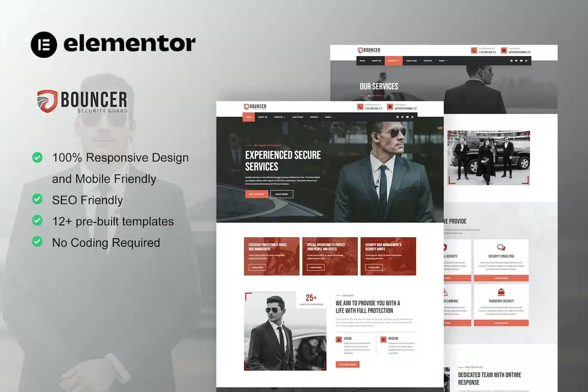Click the Vision icon in About section

[339, 340]
